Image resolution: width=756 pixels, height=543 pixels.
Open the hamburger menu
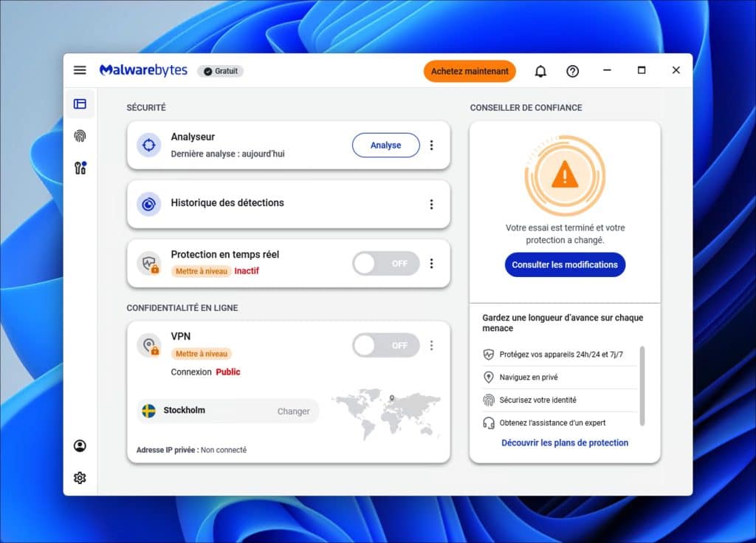(80, 69)
